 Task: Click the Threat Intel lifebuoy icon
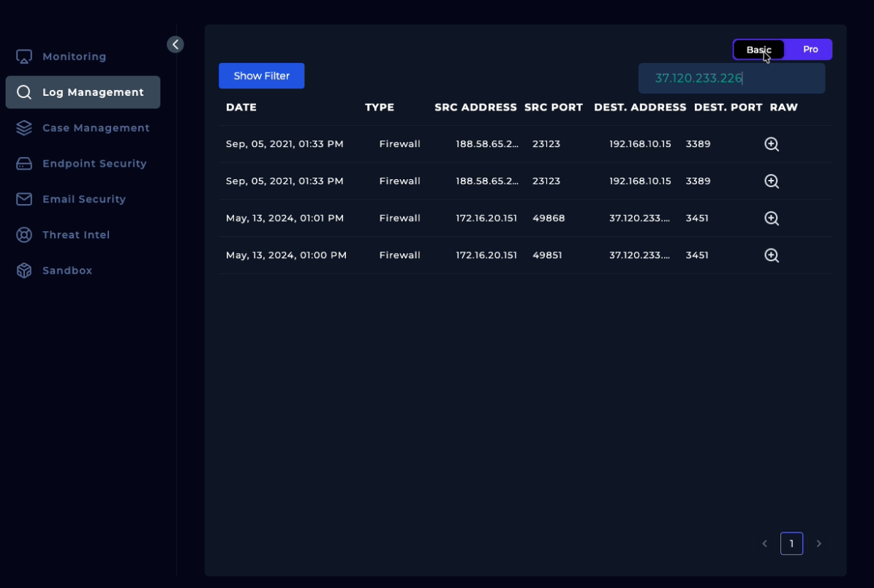pyautogui.click(x=24, y=235)
